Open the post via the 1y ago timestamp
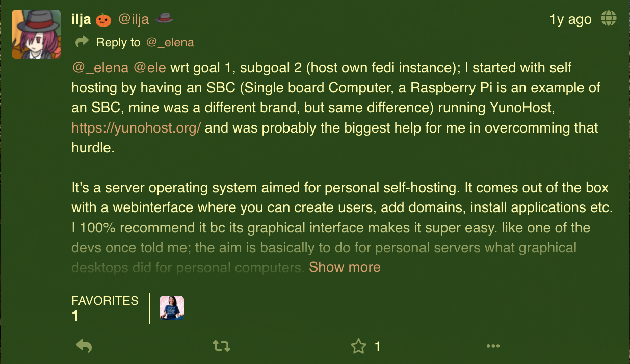630x364 pixels. point(570,20)
